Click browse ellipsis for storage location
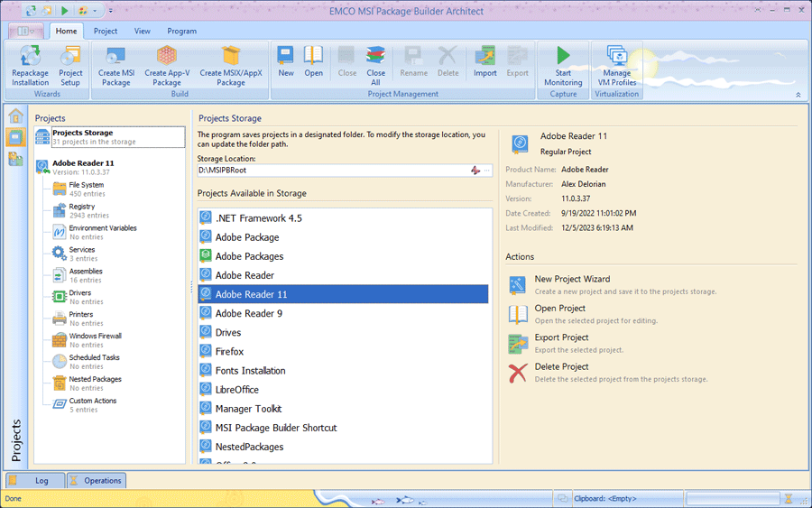The height and width of the screenshot is (508, 812). coord(487,171)
